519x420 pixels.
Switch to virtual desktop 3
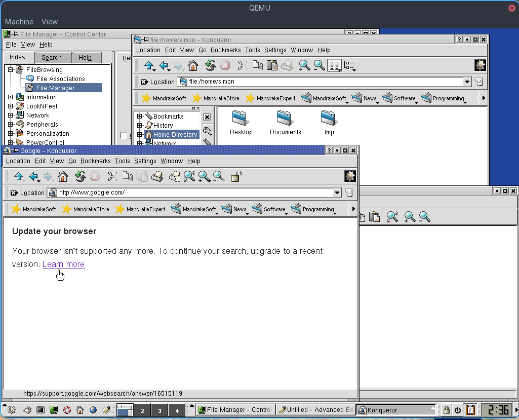tap(159, 410)
